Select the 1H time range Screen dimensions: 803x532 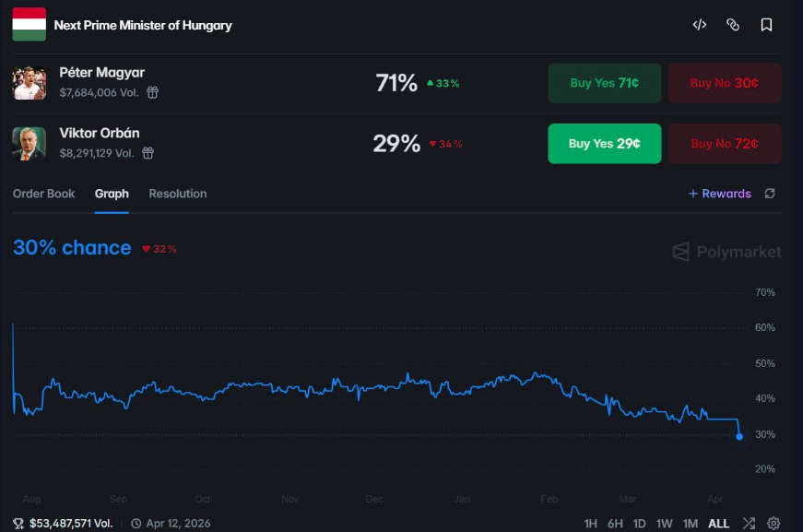coord(590,524)
